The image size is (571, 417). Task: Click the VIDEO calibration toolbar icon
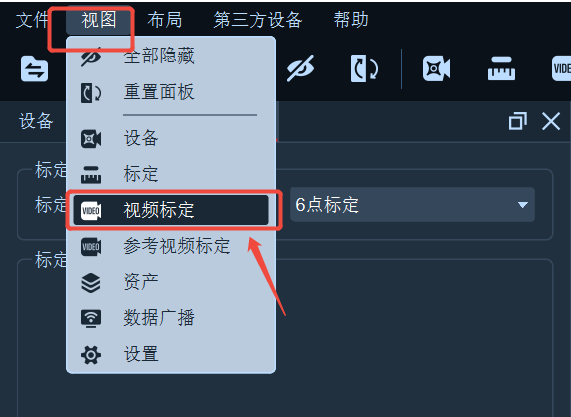561,68
